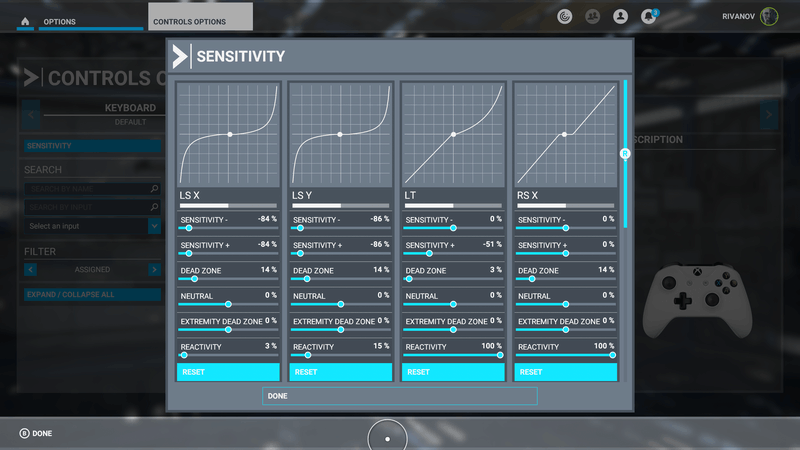Open the profile icon in top bar
The width and height of the screenshot is (800, 450).
click(620, 16)
